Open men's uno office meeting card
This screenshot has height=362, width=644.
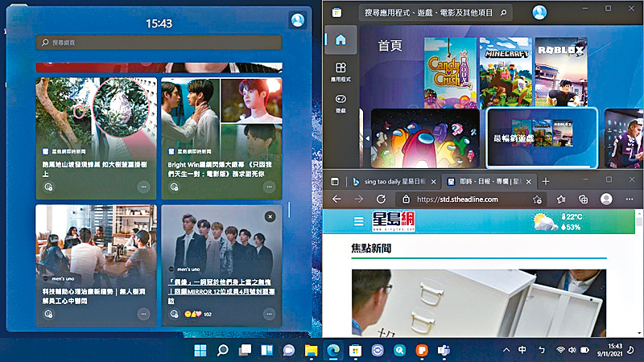96,265
